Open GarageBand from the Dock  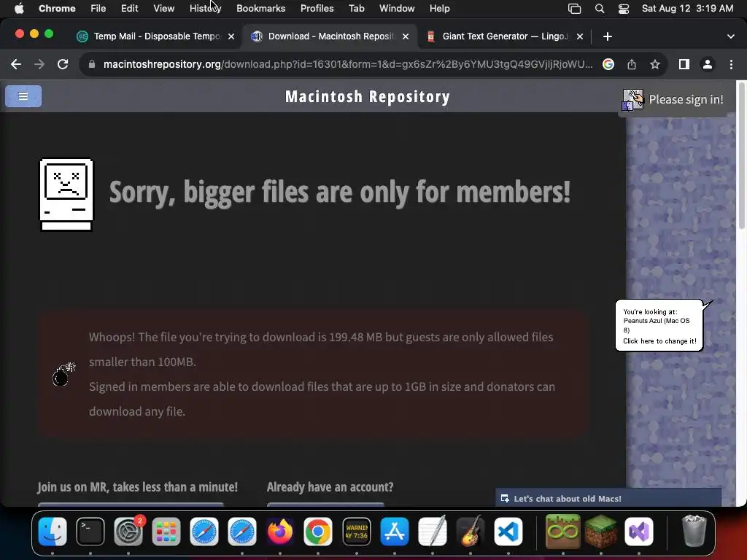tap(471, 532)
